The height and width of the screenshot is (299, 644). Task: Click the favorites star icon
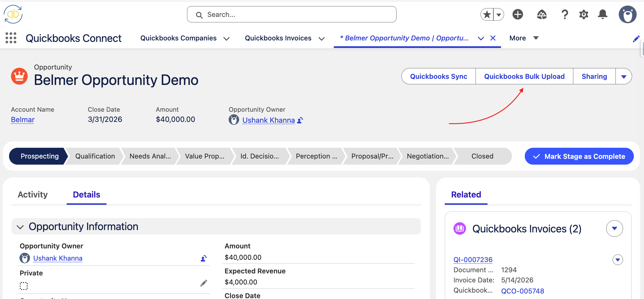pyautogui.click(x=487, y=14)
